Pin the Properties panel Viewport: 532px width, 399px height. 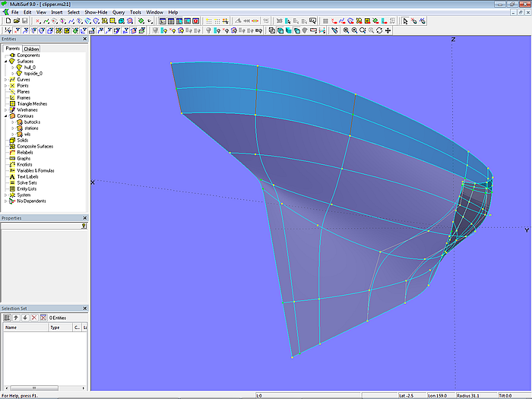84,226
